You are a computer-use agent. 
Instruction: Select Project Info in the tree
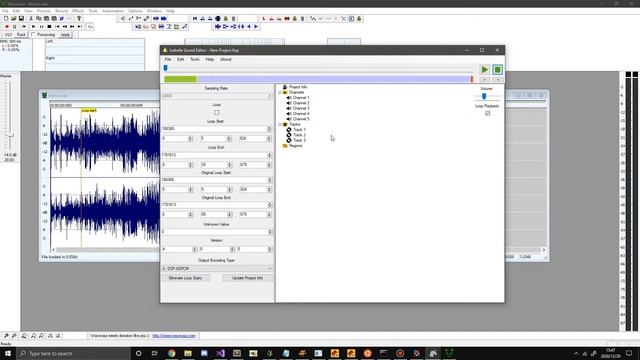(x=298, y=87)
